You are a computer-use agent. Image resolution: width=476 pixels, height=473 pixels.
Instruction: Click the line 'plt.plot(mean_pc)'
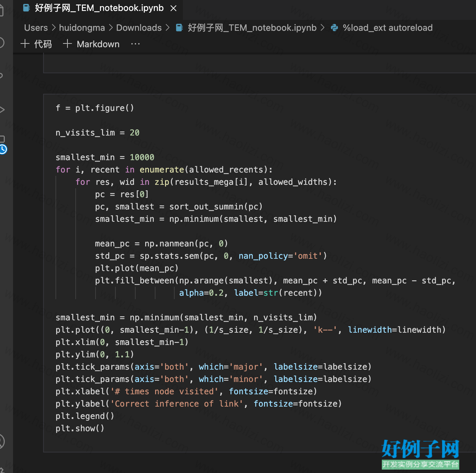tap(137, 268)
